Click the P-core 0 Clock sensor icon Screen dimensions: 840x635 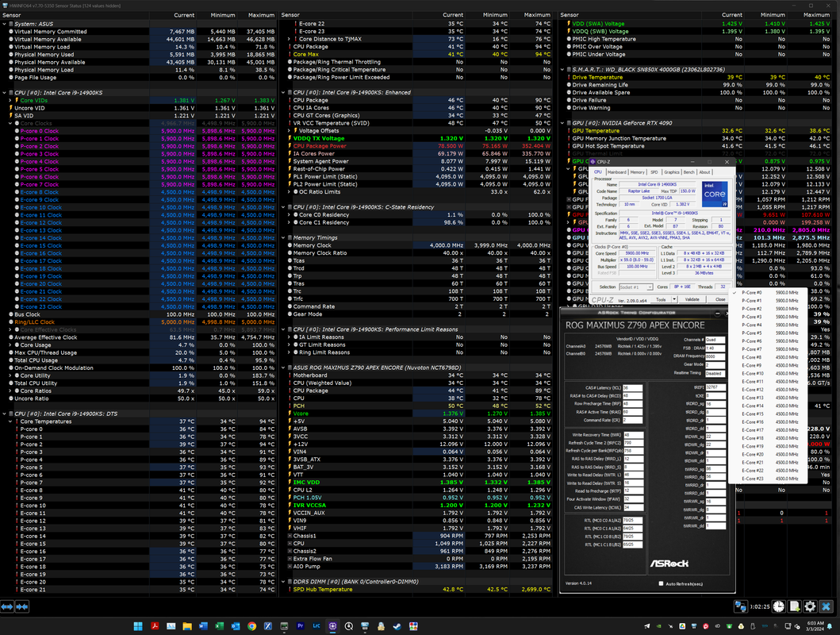pos(17,131)
